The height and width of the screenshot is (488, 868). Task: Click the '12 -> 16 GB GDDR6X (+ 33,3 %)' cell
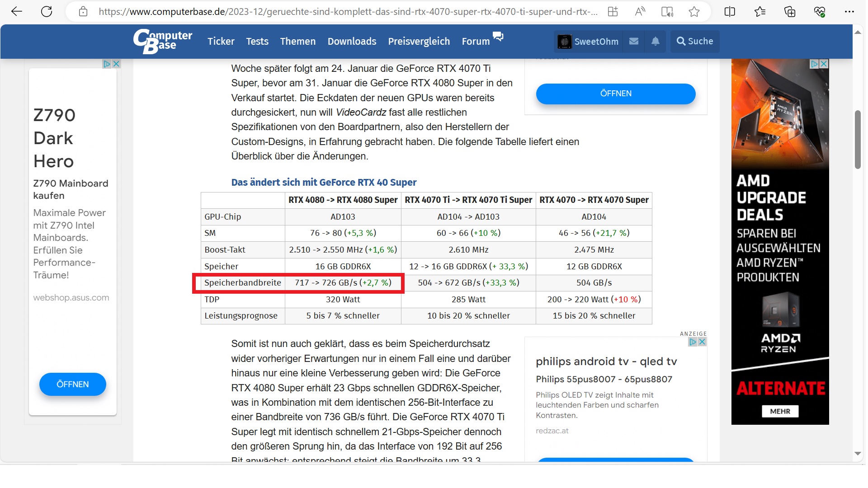468,267
